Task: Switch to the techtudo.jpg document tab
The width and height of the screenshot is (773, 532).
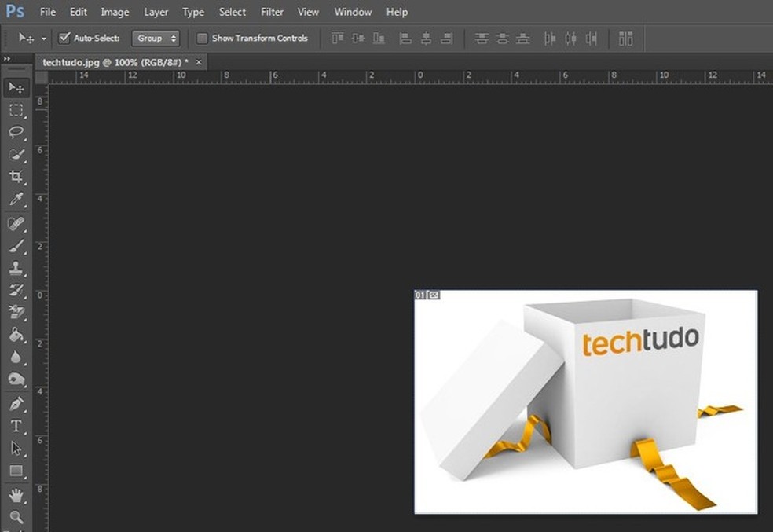Action: click(115, 61)
